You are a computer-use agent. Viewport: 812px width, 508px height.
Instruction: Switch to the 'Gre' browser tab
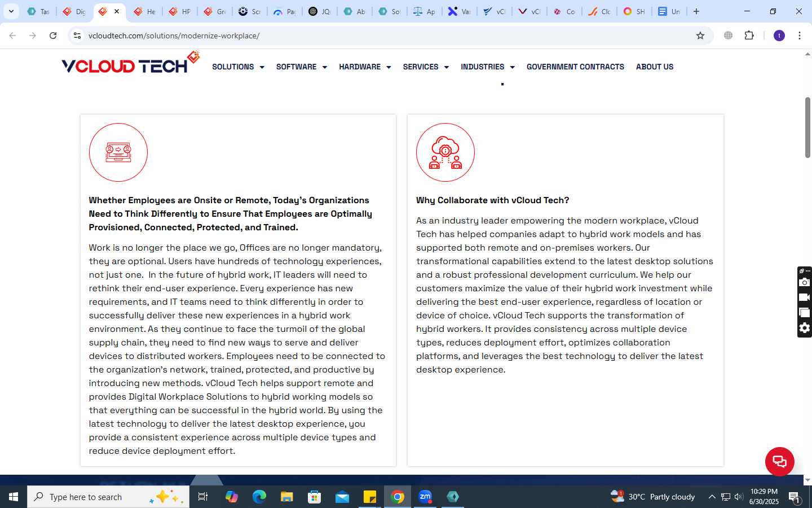coord(215,11)
